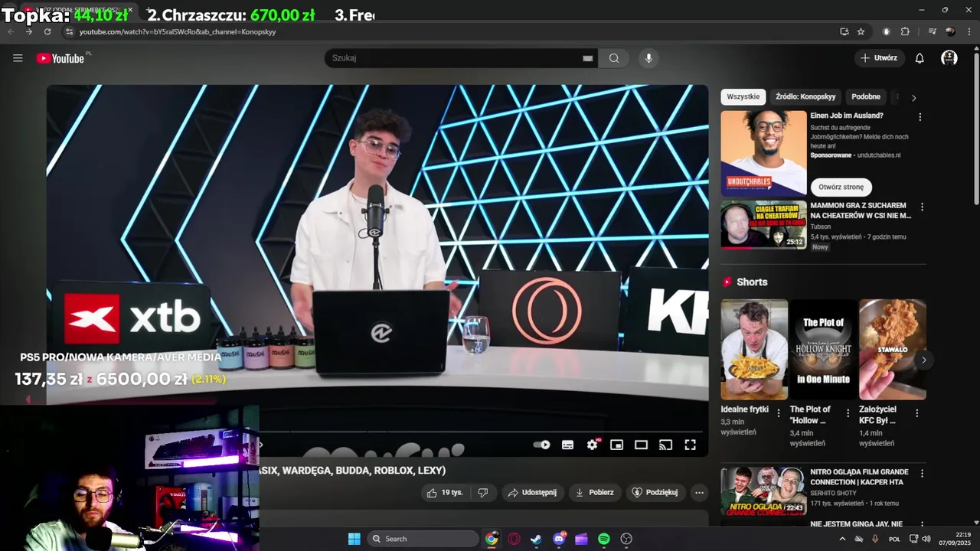Cast video to a TV
This screenshot has width=980, height=551.
(x=665, y=445)
